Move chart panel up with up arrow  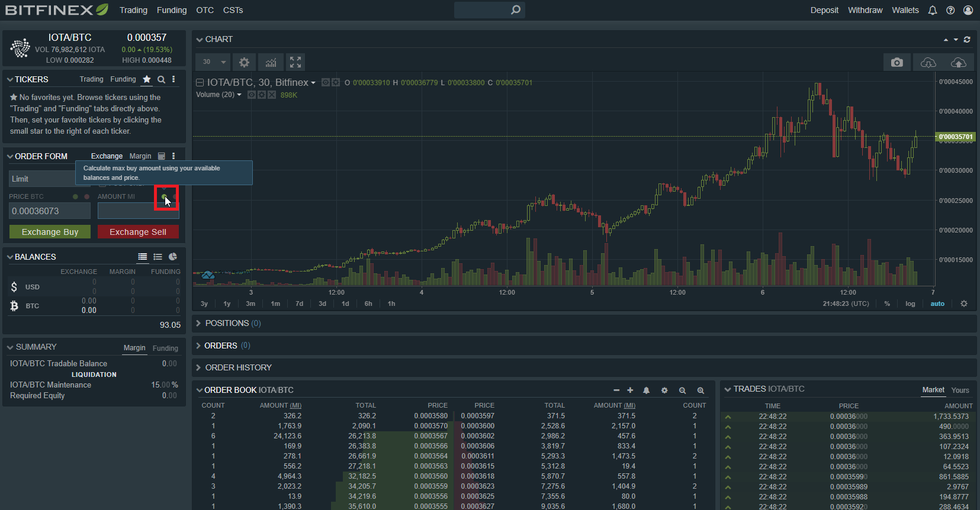coord(946,40)
